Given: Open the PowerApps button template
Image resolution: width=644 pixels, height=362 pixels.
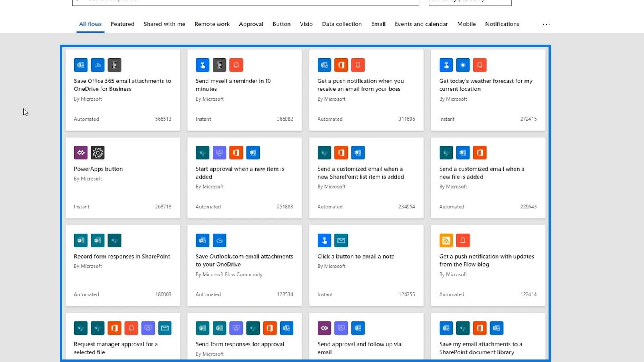Looking at the screenshot, I should click(x=123, y=178).
